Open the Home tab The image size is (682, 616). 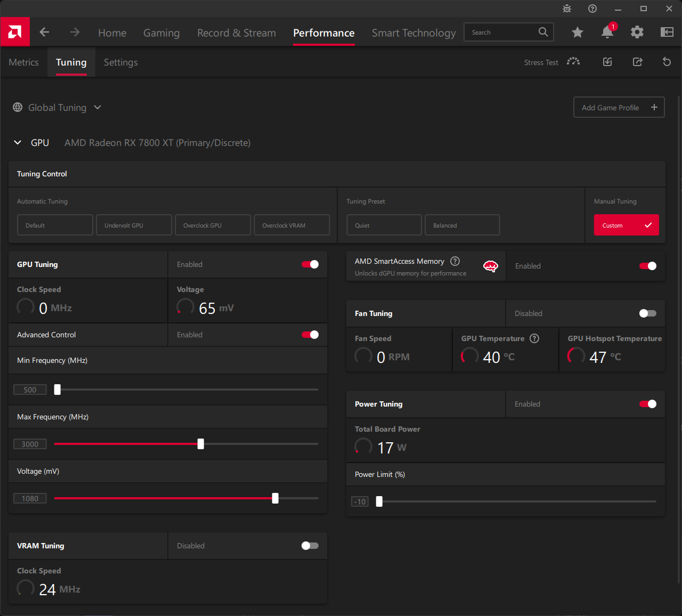[112, 33]
